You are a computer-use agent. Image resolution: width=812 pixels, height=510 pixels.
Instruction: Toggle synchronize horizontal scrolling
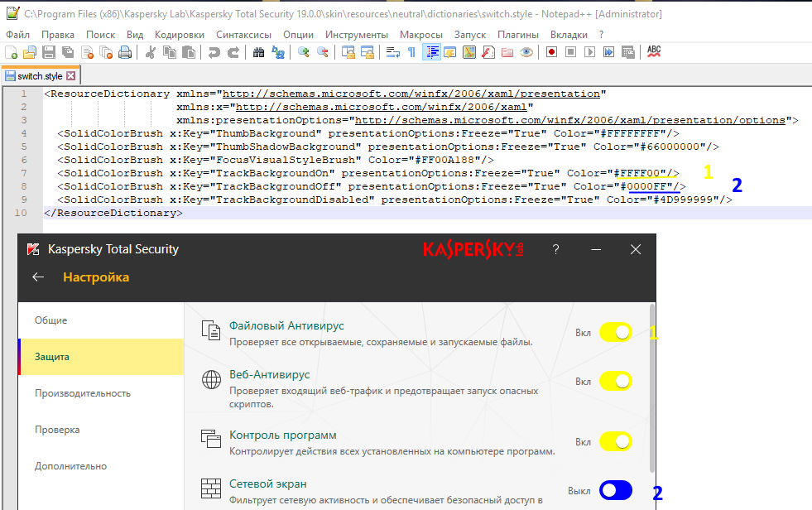[x=368, y=52]
